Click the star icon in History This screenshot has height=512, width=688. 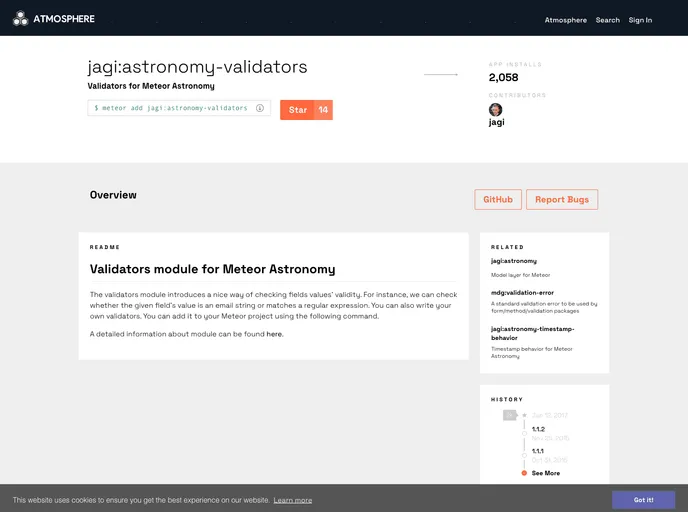pos(524,415)
